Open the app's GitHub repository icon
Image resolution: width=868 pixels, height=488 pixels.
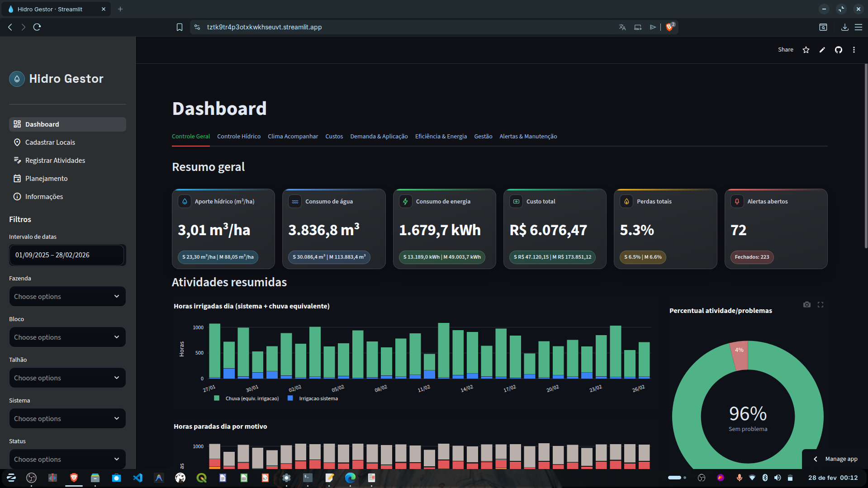[839, 50]
